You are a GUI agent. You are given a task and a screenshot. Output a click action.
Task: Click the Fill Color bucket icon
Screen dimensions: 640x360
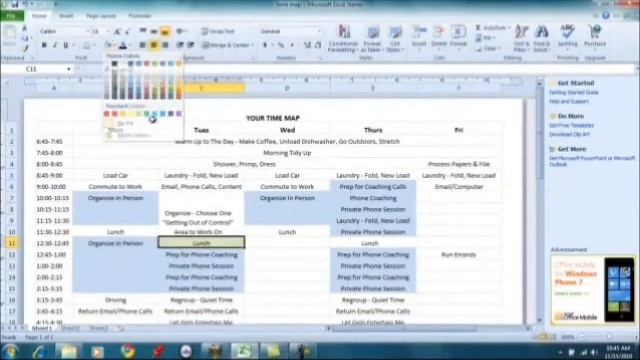point(108,45)
